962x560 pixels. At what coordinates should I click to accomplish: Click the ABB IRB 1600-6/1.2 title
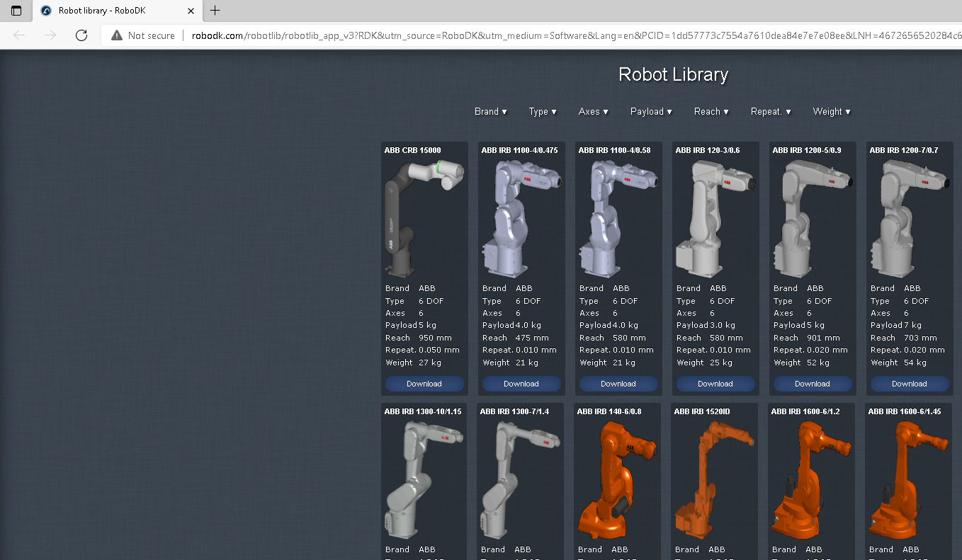(805, 411)
